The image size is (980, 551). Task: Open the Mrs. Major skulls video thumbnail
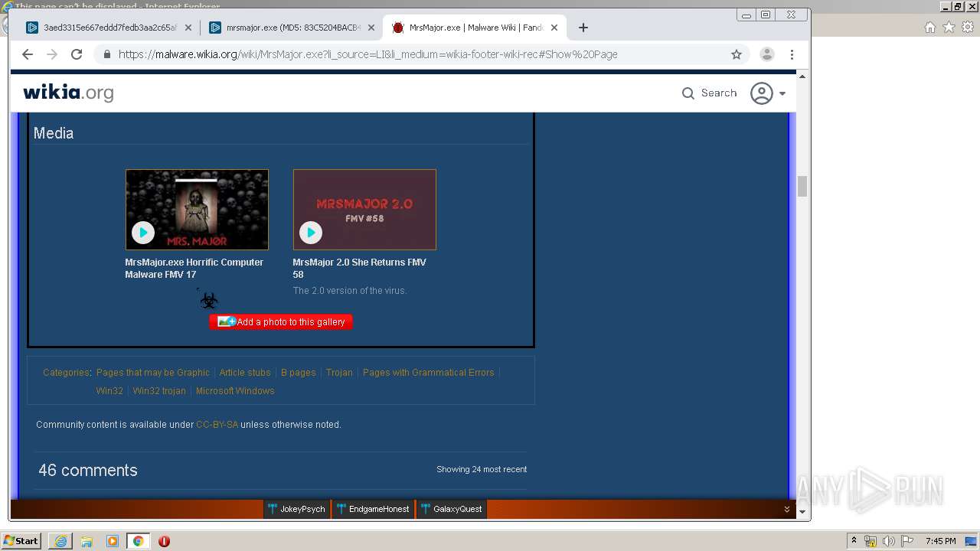coord(197,210)
